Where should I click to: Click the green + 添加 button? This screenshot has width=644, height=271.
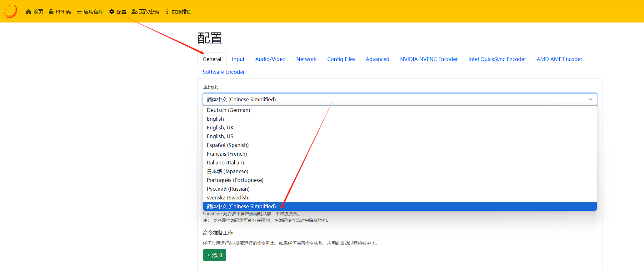(214, 255)
